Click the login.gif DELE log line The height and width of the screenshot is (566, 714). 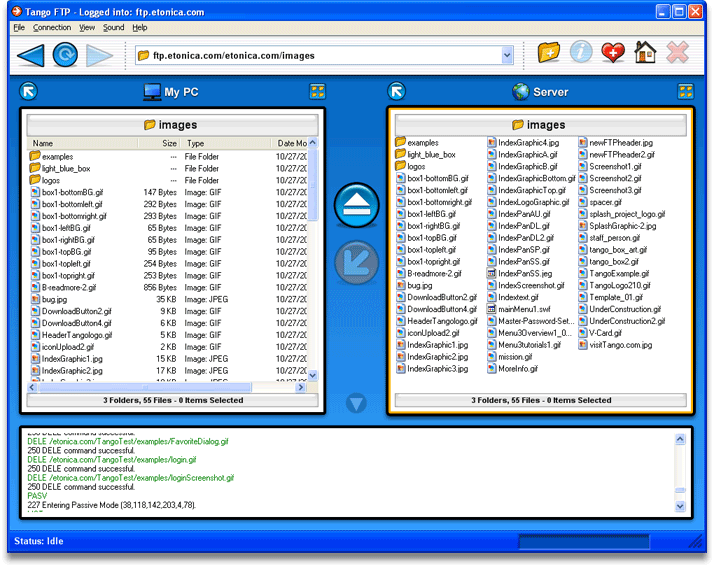(112, 460)
